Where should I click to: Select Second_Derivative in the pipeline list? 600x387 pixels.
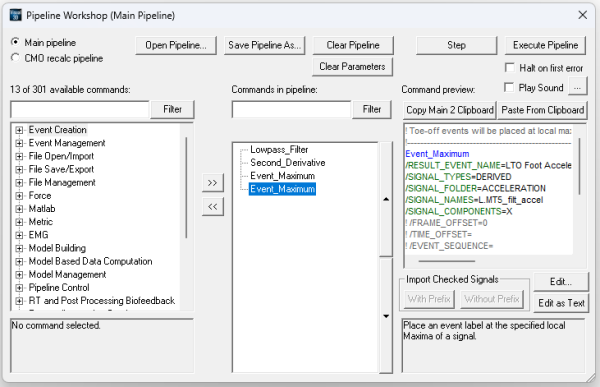pyautogui.click(x=288, y=163)
